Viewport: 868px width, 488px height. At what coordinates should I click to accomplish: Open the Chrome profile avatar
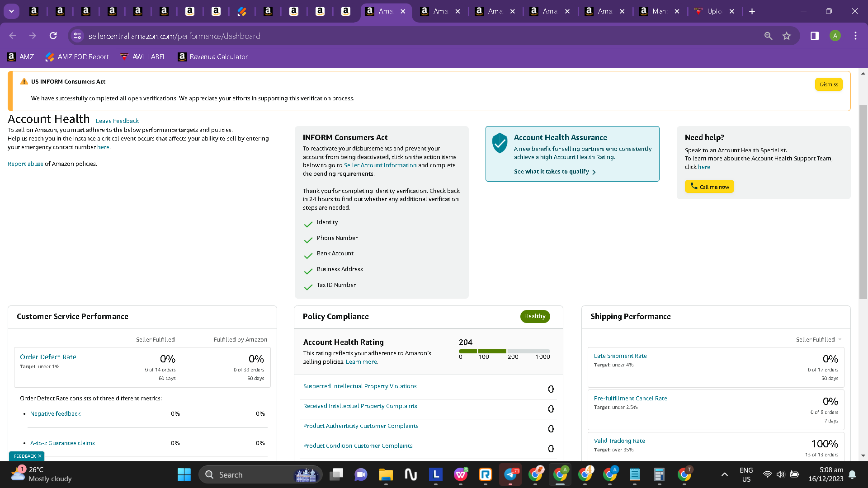835,36
